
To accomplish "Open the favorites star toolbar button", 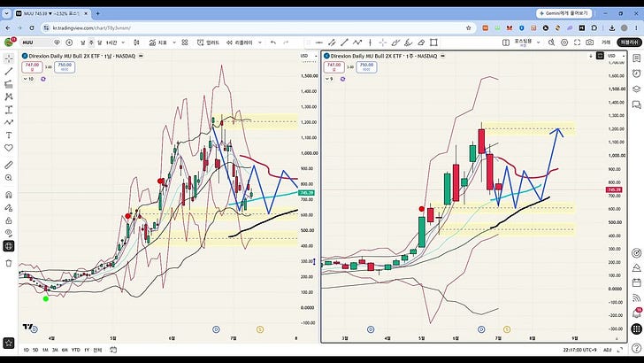I will 9,343.
